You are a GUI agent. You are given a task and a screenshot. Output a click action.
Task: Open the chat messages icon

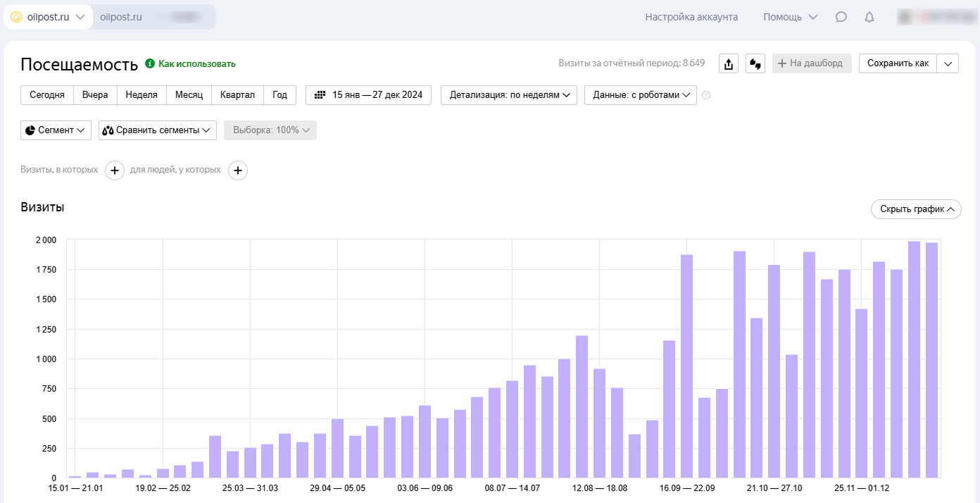841,17
